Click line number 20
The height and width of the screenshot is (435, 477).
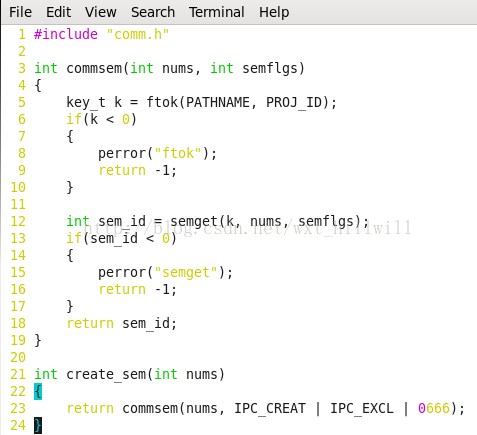point(18,357)
